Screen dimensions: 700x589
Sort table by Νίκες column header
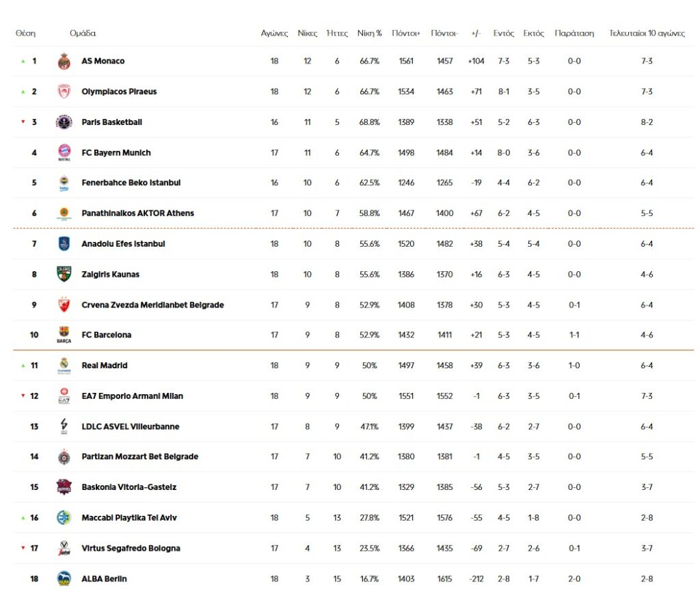pyautogui.click(x=307, y=33)
